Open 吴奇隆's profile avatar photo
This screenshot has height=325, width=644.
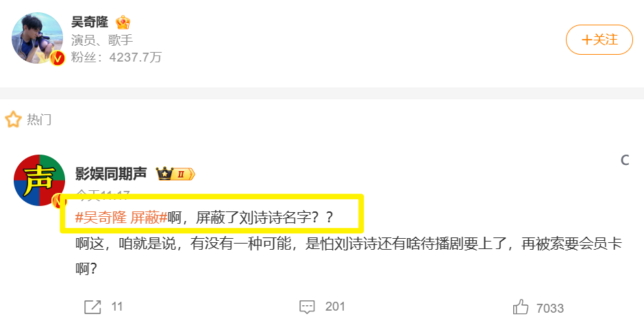click(38, 38)
